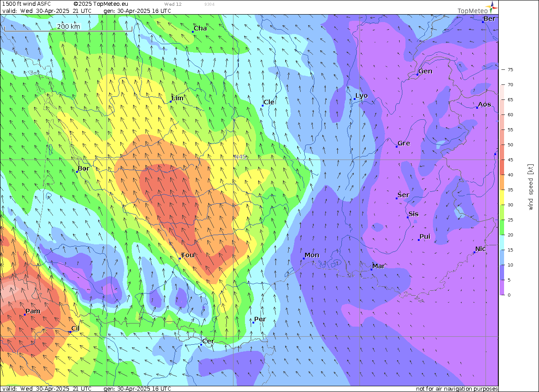Click the 10 value on wind legend

pyautogui.click(x=510, y=265)
